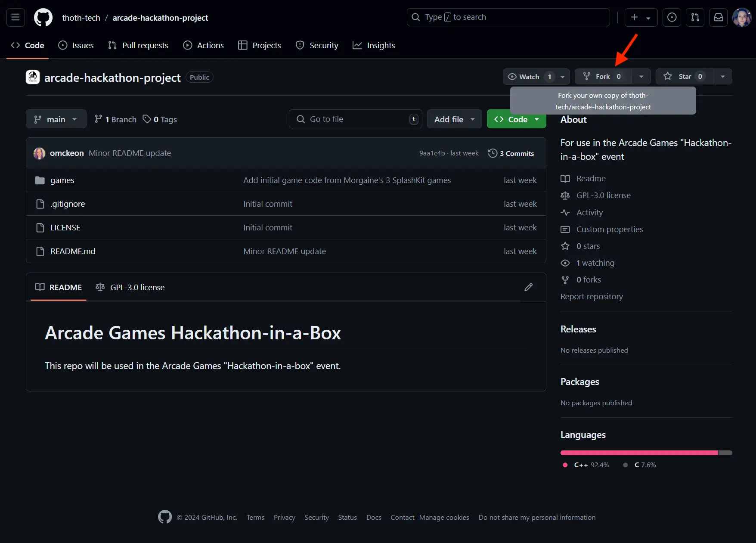Open the footer Manage cookies link
Viewport: 756px width, 543px height.
click(444, 517)
